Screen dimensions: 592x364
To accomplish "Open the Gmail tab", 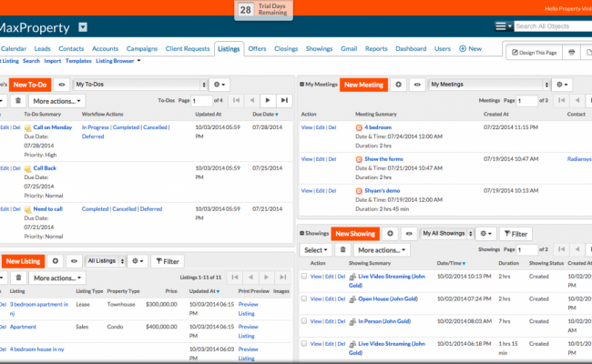I will [x=349, y=48].
